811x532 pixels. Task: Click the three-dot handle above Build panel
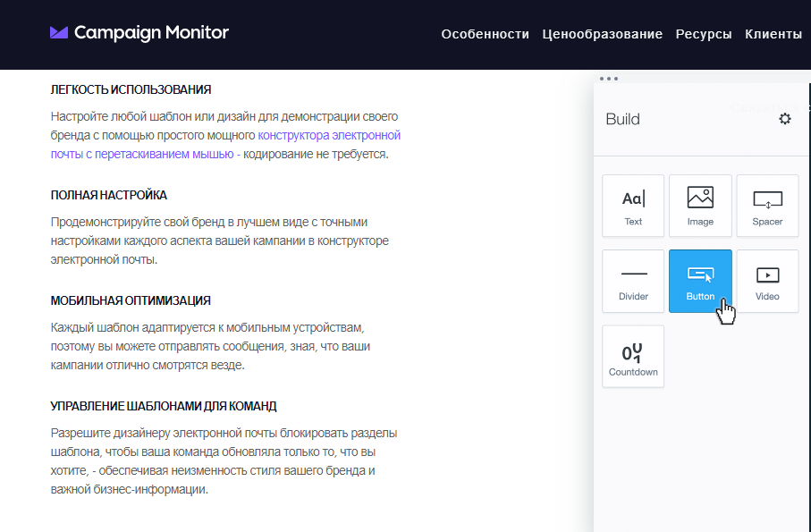tap(609, 79)
